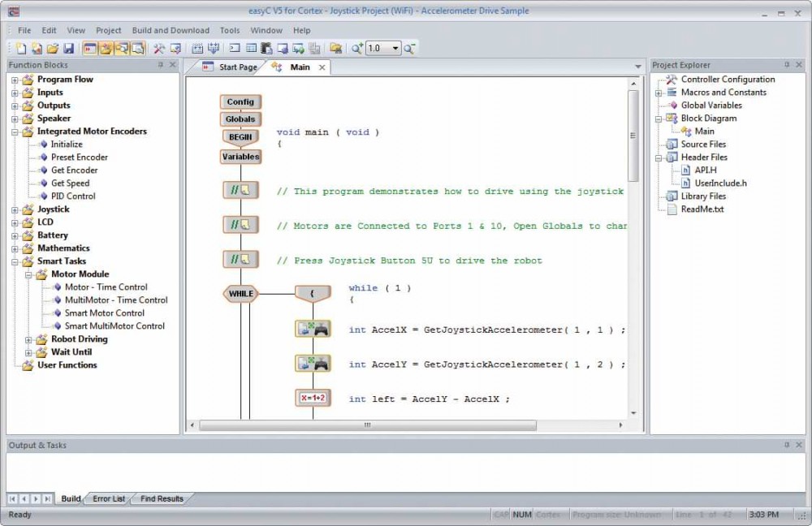Zoom in with the magnifier plus icon

click(356, 49)
